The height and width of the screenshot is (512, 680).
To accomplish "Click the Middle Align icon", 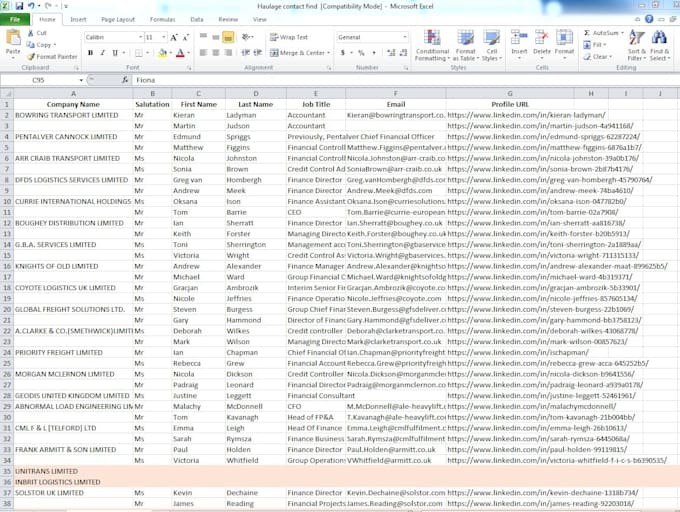I will 216,37.
